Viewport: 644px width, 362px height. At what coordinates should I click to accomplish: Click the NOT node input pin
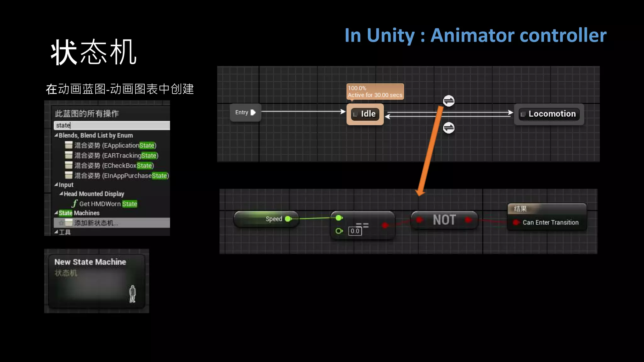coord(419,220)
